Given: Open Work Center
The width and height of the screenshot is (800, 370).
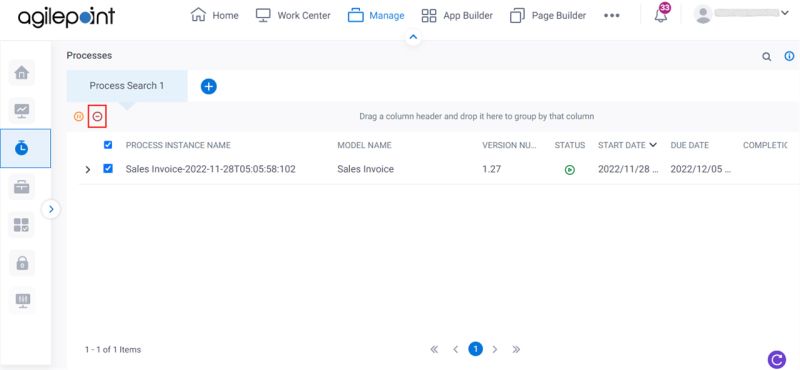Looking at the screenshot, I should (x=293, y=15).
